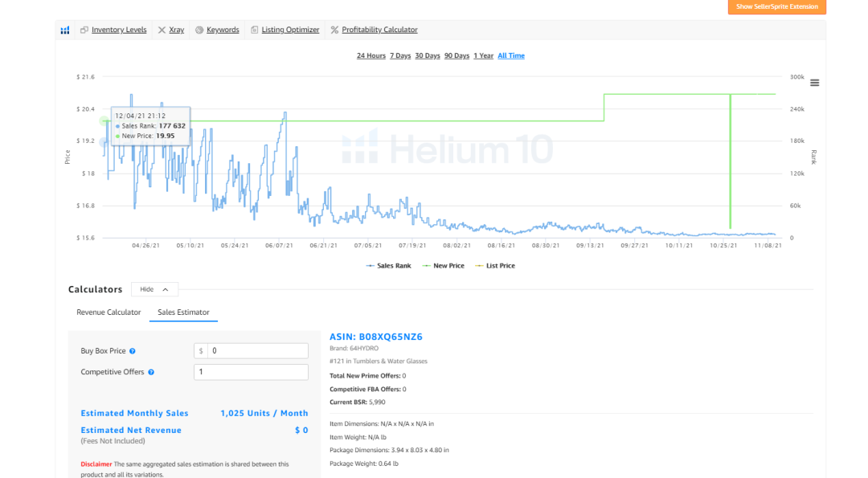
Task: Open the chart hamburger menu
Action: click(x=814, y=83)
